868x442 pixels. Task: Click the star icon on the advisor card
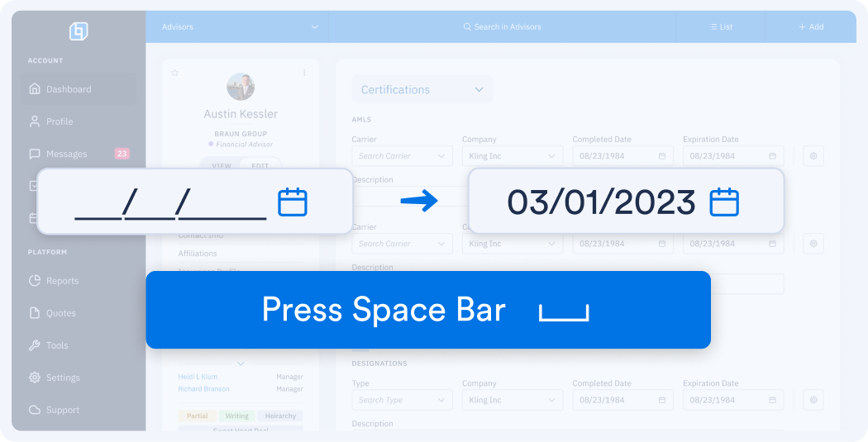pyautogui.click(x=174, y=73)
